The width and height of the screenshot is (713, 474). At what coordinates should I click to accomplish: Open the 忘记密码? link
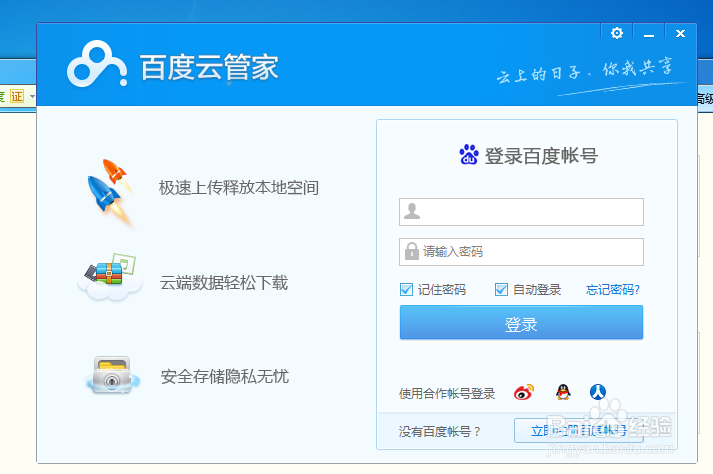[x=613, y=290]
